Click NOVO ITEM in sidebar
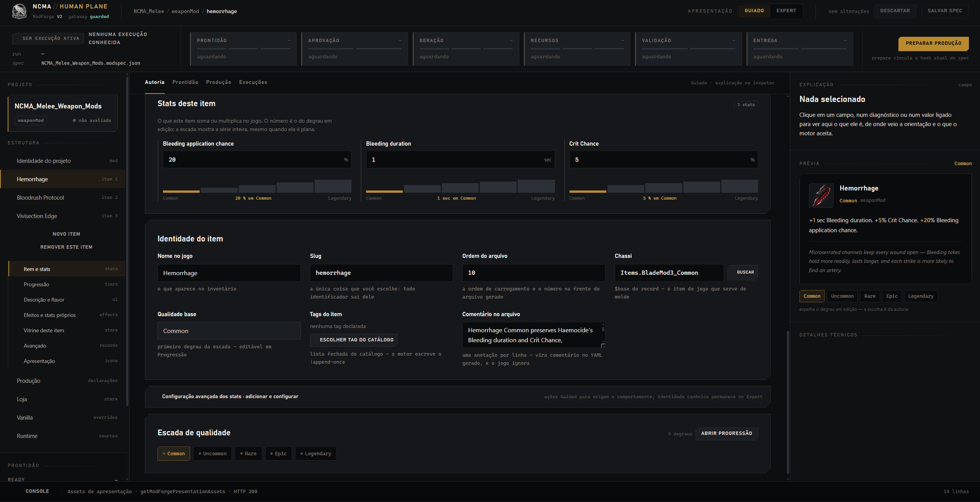980x502 pixels. click(x=66, y=234)
